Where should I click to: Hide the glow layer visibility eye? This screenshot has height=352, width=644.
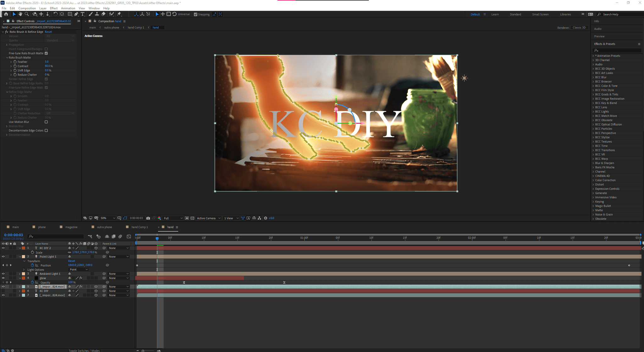3,278
